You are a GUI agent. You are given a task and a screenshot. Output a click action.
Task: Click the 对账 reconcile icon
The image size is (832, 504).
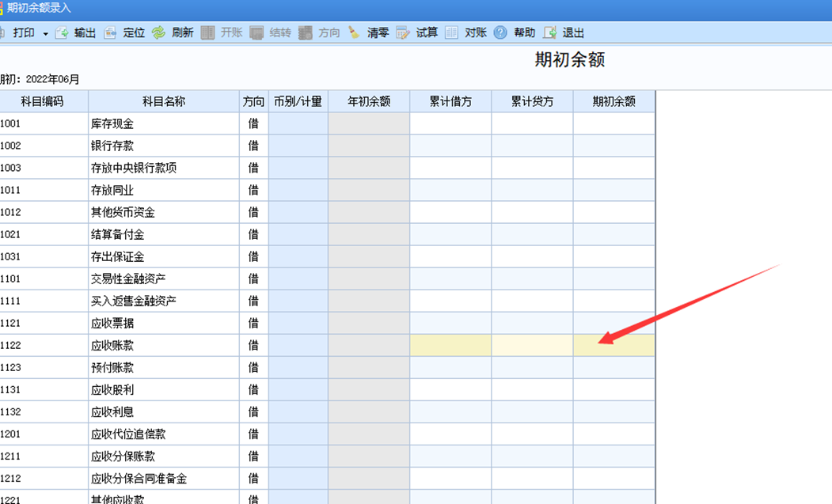(x=451, y=33)
